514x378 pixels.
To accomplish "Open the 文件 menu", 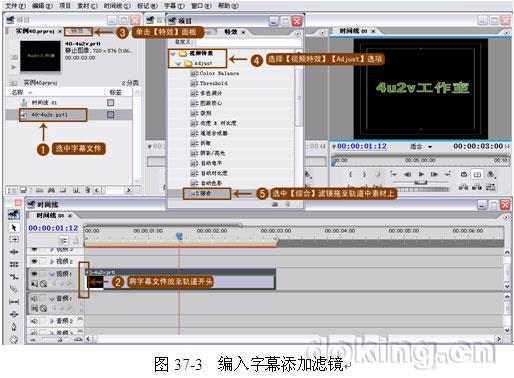I will tap(16, 6).
